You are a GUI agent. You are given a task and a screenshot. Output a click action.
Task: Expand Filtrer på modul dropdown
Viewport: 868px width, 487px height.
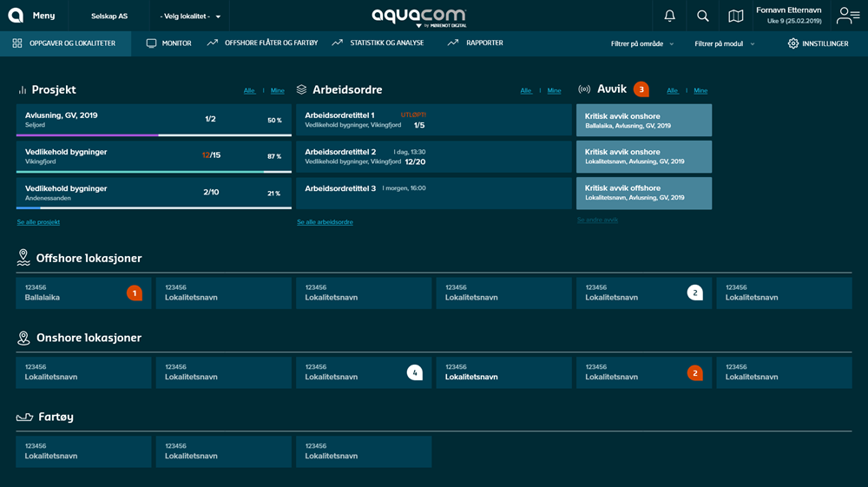[725, 43]
